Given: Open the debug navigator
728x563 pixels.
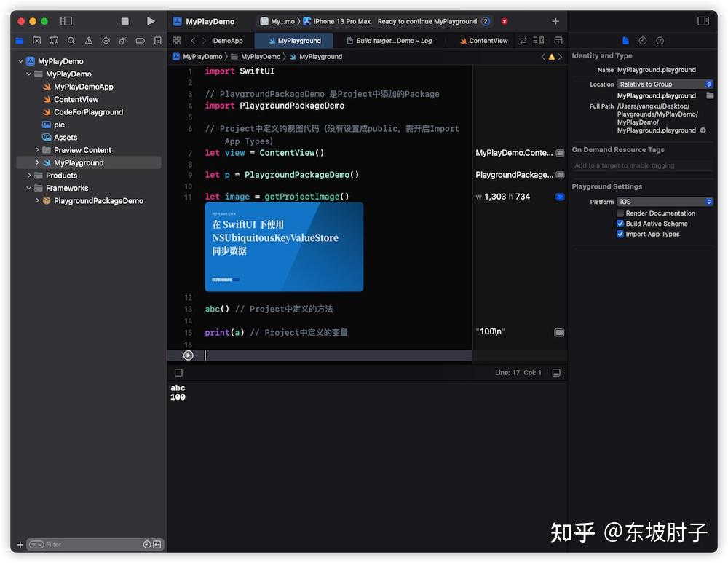Looking at the screenshot, I should click(123, 41).
